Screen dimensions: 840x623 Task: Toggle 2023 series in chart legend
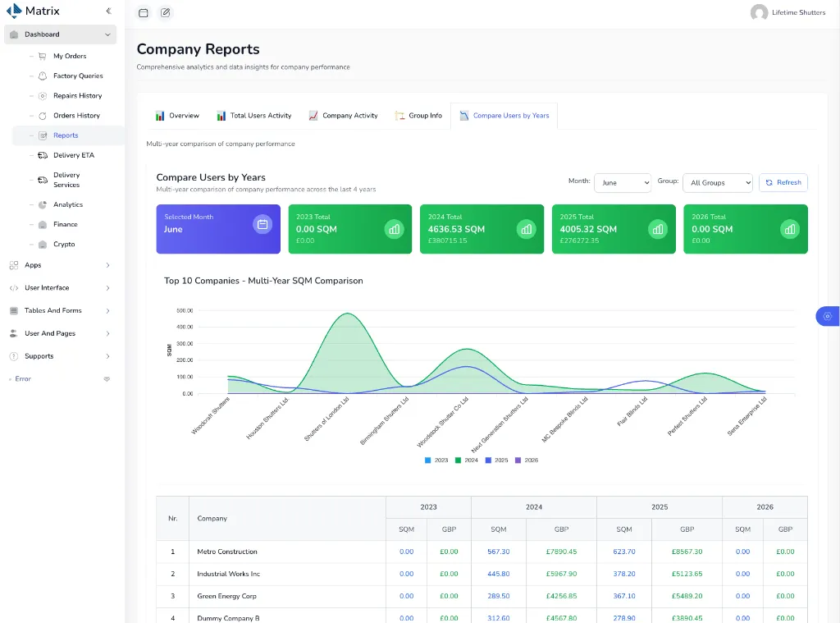pos(436,460)
